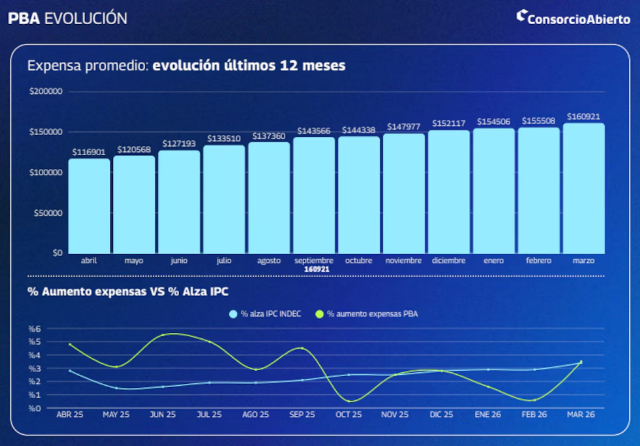Click the julio bar showing $133510

click(x=224, y=199)
